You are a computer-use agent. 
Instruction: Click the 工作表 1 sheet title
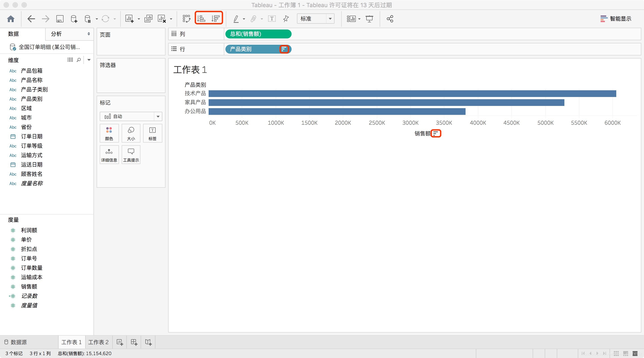click(x=190, y=70)
